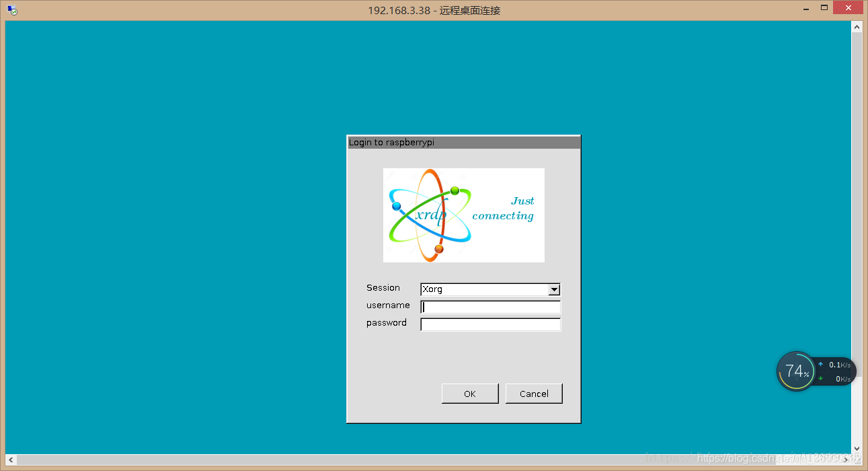The image size is (868, 471).
Task: Click the xrdp logo image
Action: pos(464,215)
